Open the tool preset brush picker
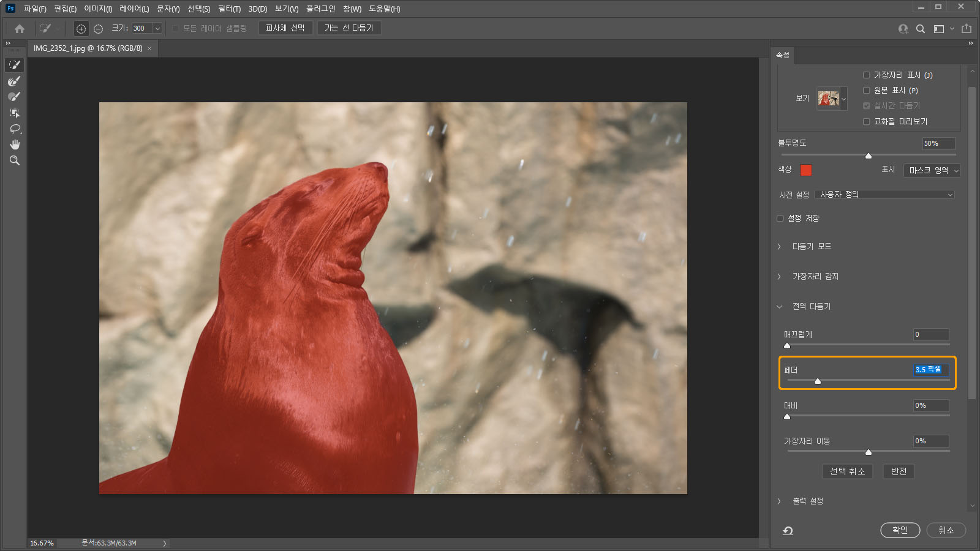Viewport: 980px width, 551px height. point(49,28)
